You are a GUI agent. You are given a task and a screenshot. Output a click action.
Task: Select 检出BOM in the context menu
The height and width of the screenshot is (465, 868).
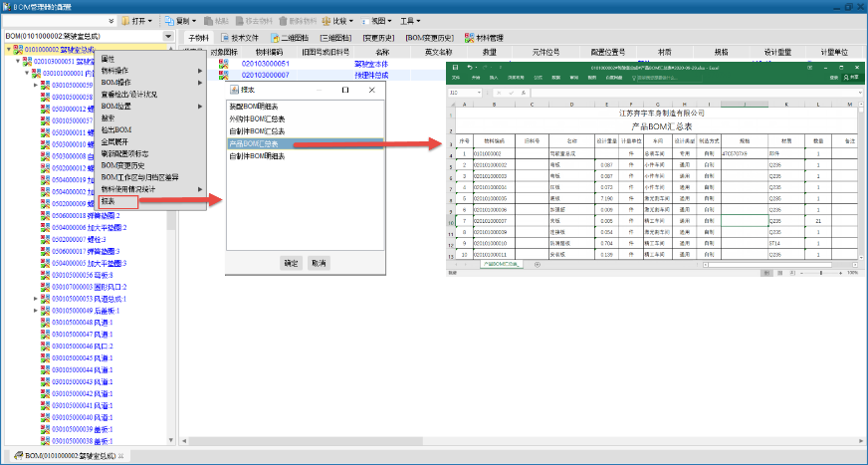[116, 130]
